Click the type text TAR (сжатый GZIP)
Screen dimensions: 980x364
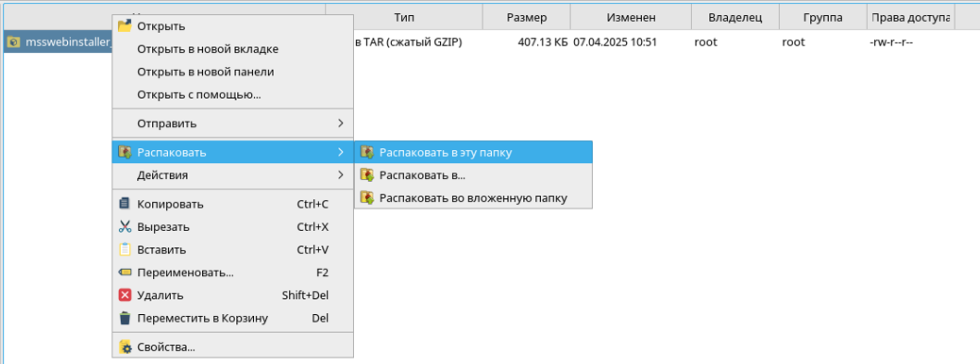pyautogui.click(x=414, y=42)
